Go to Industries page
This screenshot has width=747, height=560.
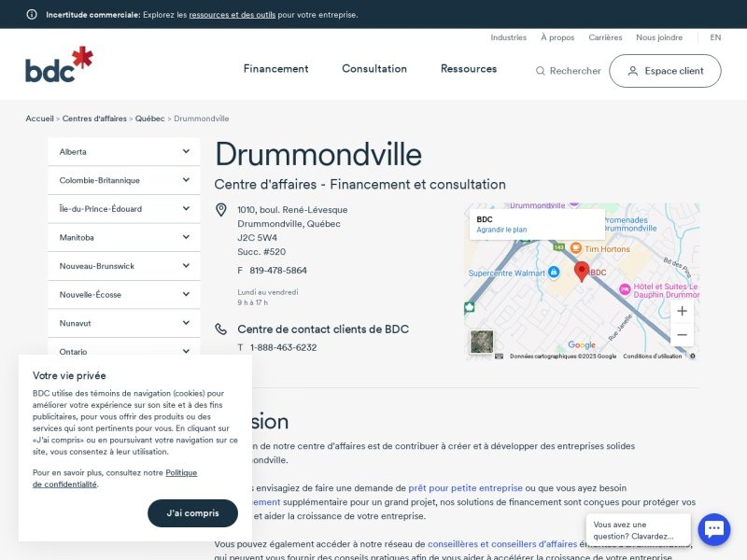pyautogui.click(x=508, y=37)
